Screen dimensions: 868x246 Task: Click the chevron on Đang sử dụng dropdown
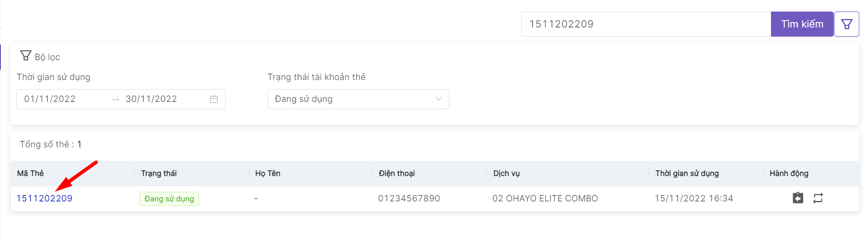(x=439, y=99)
